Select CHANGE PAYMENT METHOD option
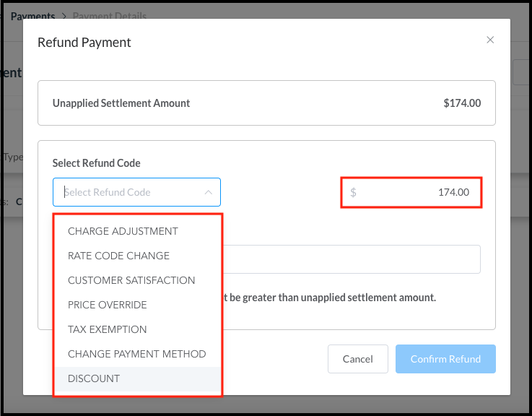Screen dimensions: 532x416 (136, 354)
